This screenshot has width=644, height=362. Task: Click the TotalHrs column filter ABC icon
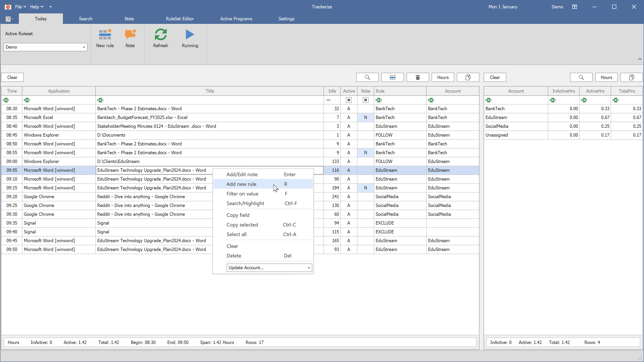(616, 100)
